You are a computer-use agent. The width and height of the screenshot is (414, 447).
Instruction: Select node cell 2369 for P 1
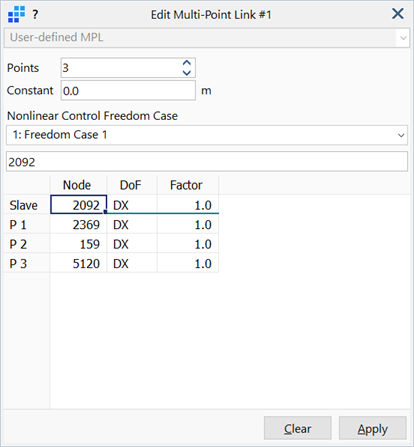point(78,224)
